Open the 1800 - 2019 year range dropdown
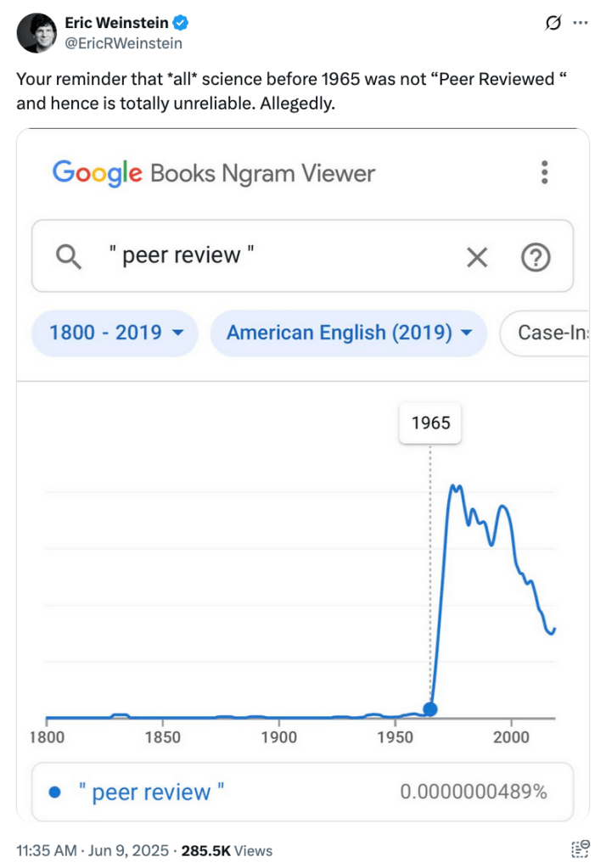The width and height of the screenshot is (606, 868). click(115, 333)
